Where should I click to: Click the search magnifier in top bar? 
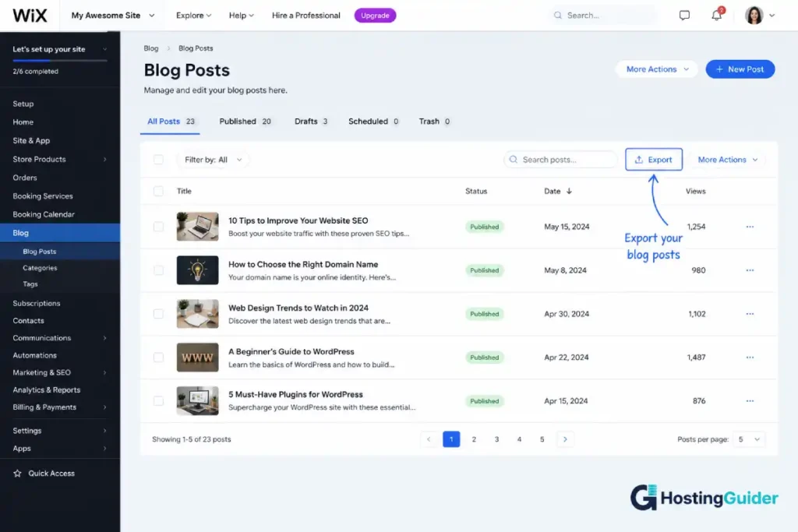coord(558,16)
